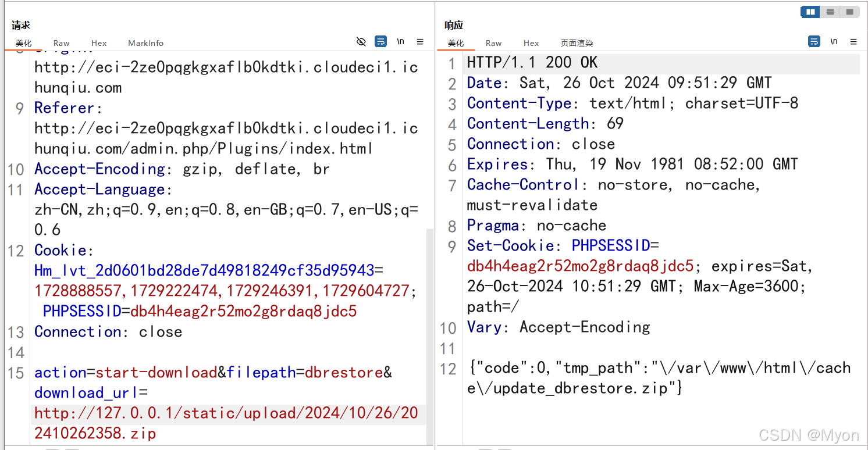Switch to the stacked top-bottom layout icon

pyautogui.click(x=830, y=12)
